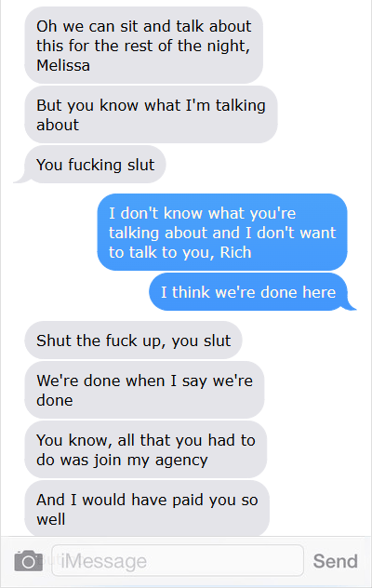Tap the 'And I would have paid you' bubble
This screenshot has width=372, height=588.
(x=147, y=509)
